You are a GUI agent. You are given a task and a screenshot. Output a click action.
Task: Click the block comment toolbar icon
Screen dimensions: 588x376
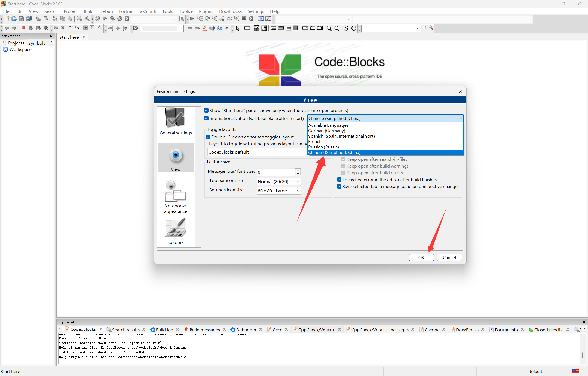72,28
